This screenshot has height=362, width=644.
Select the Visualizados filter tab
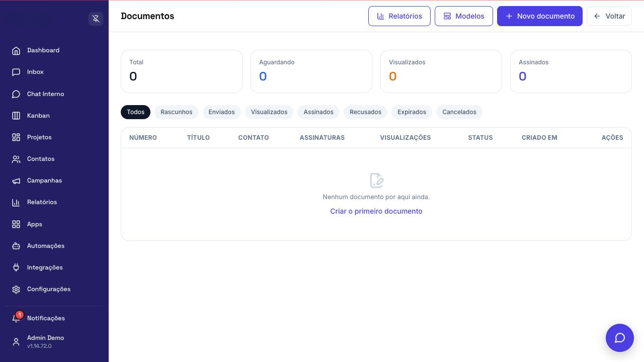pos(269,112)
